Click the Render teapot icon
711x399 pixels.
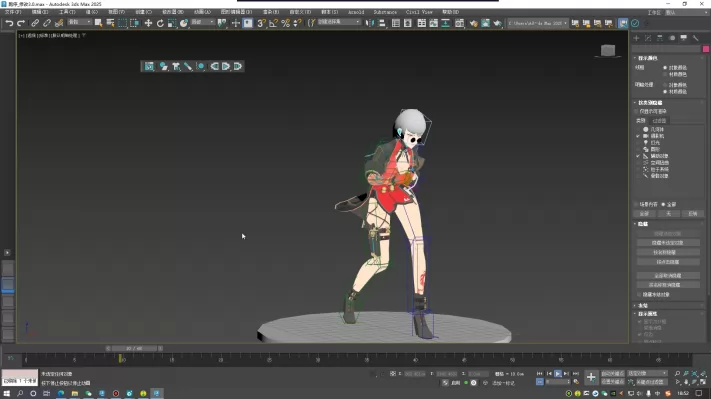coord(497,23)
